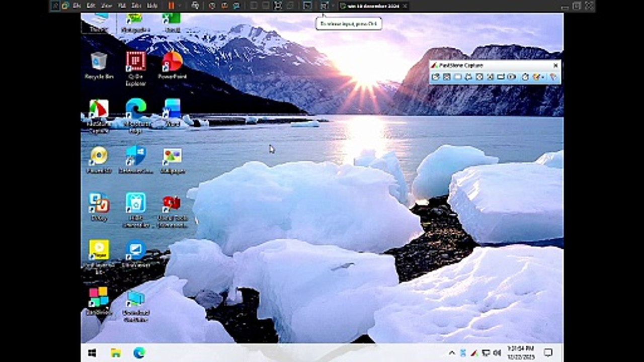Select the HiBit Uninstaller desktop shortcut
The width and height of the screenshot is (644, 362).
pos(136,210)
